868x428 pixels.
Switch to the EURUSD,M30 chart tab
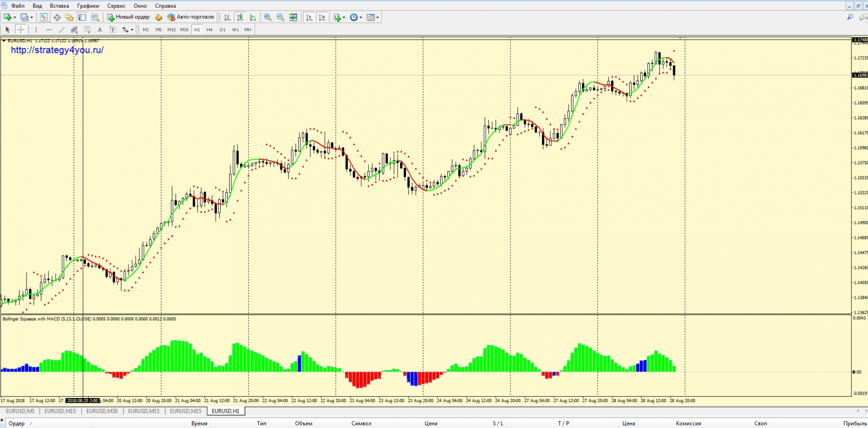102,411
